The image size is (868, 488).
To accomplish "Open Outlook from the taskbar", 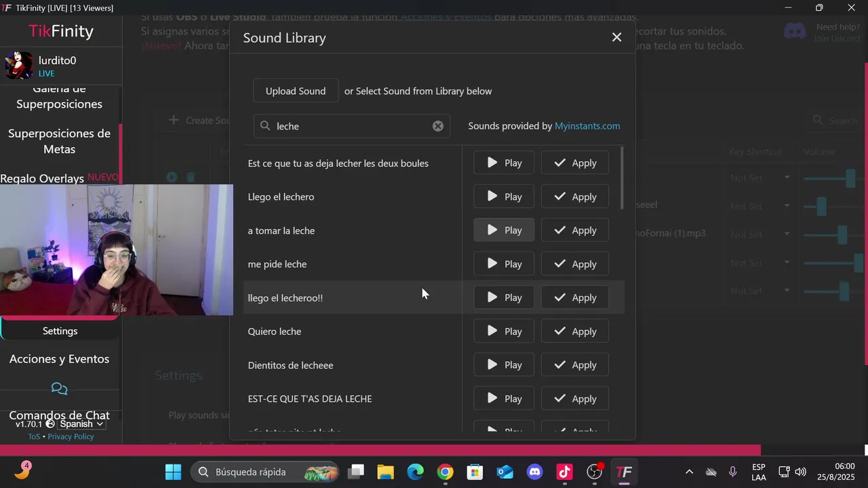I will pos(505,472).
